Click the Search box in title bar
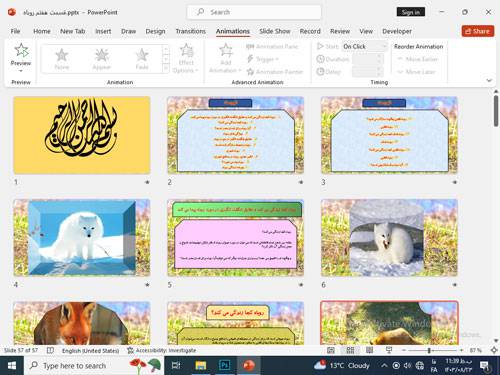 pos(254,12)
